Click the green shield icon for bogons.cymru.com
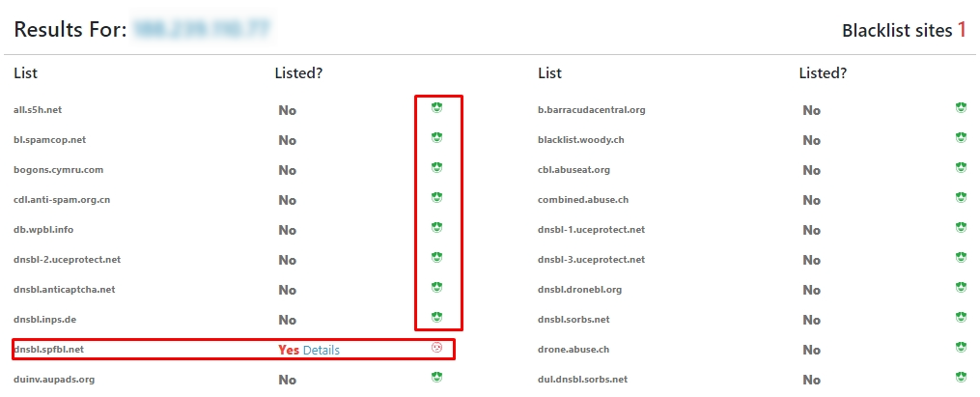 (436, 168)
